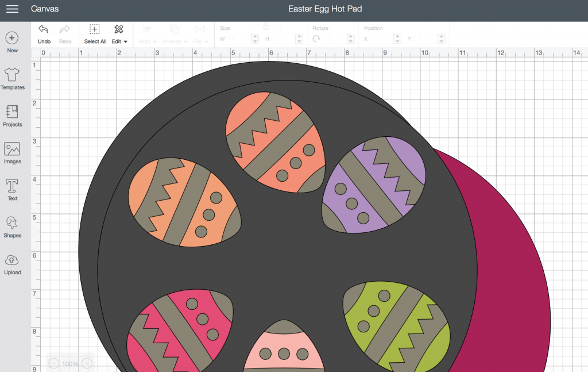588x372 pixels.
Task: Open the Flip dropdown
Action: (x=201, y=34)
